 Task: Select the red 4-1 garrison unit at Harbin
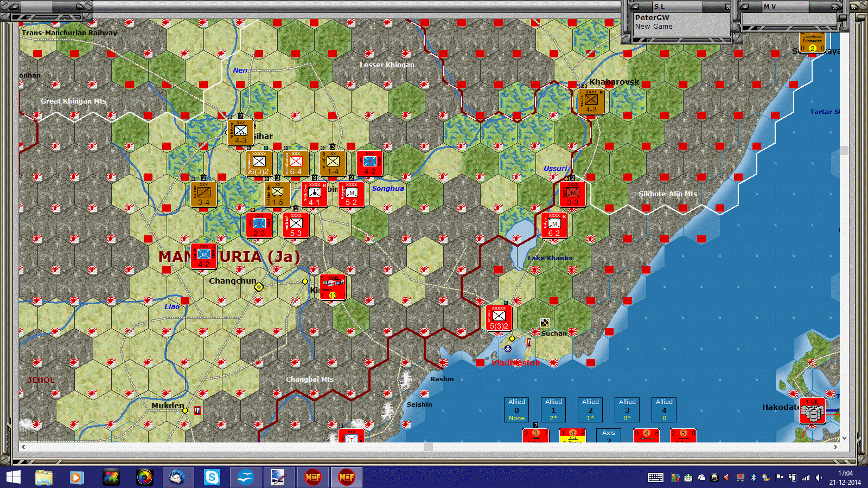(x=315, y=195)
